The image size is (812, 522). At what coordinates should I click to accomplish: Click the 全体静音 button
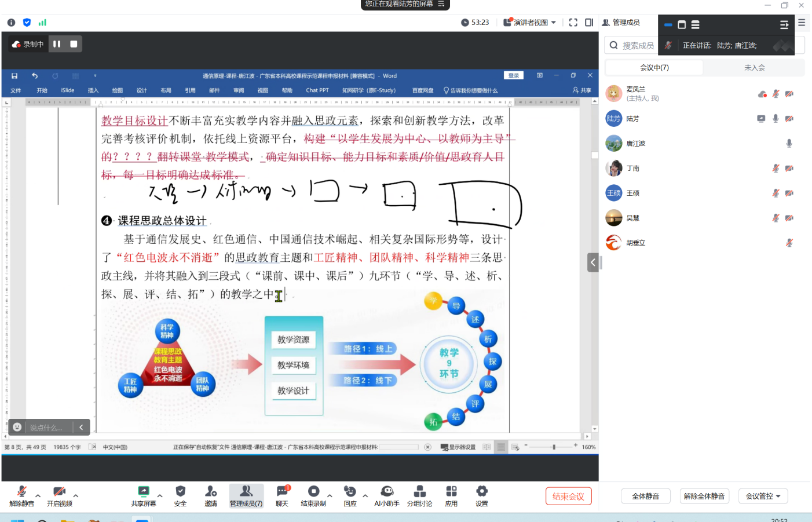coord(645,497)
